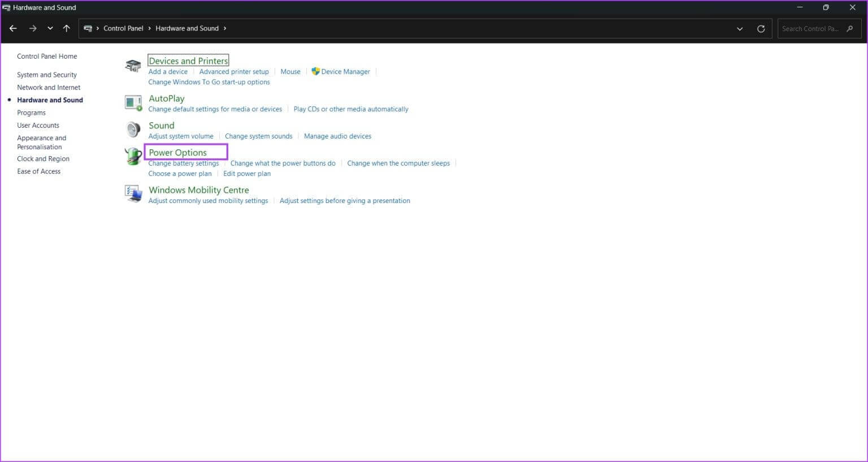
Task: Go forward with the forward arrow
Action: 33,28
